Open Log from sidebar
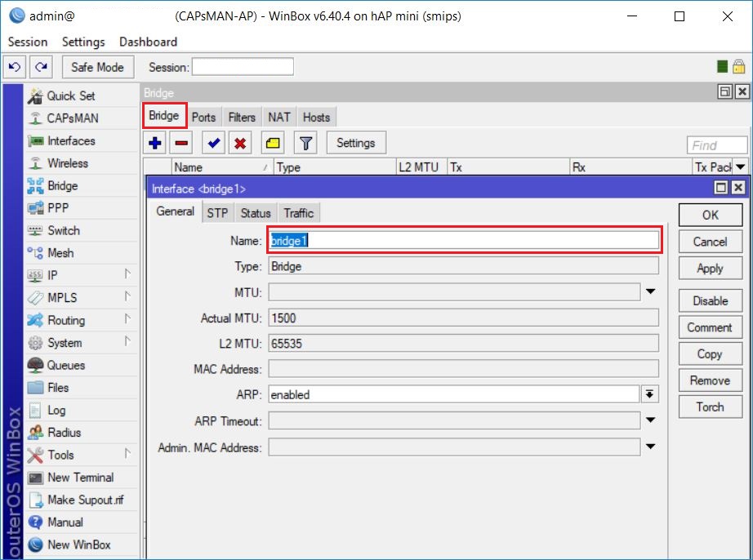The width and height of the screenshot is (753, 560). pyautogui.click(x=81, y=411)
